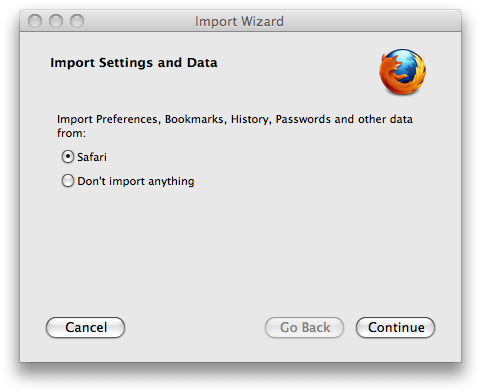The image size is (481, 392).
Task: Click the window zoom button
Action: 77,21
